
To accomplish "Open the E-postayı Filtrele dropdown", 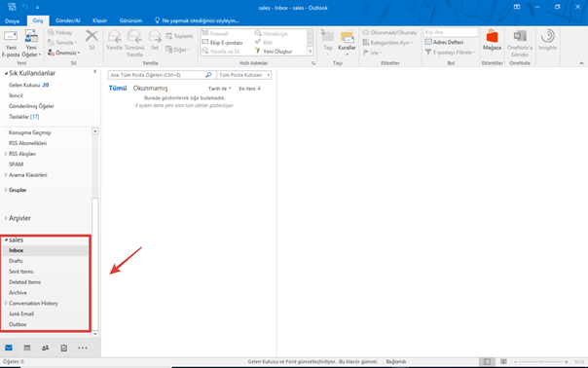I will pyautogui.click(x=450, y=53).
